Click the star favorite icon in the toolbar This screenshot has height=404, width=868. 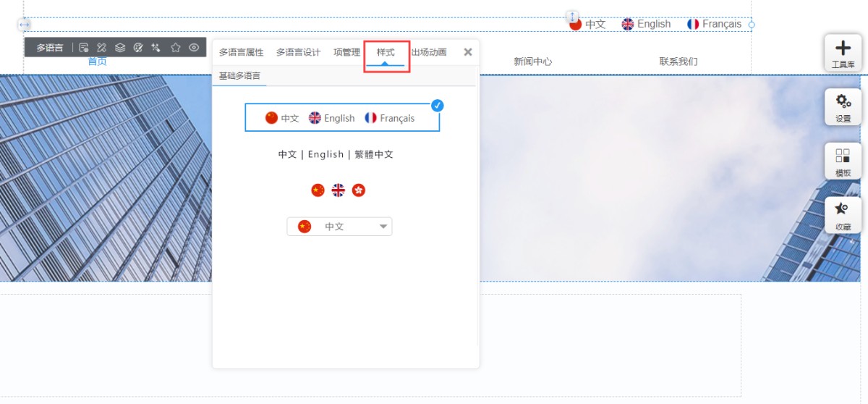pos(175,48)
